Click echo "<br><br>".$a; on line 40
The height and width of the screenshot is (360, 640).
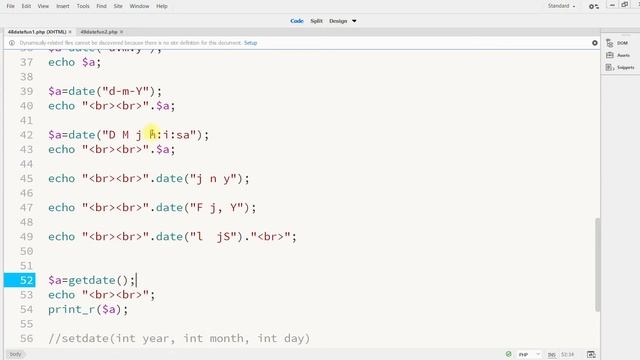click(x=111, y=106)
